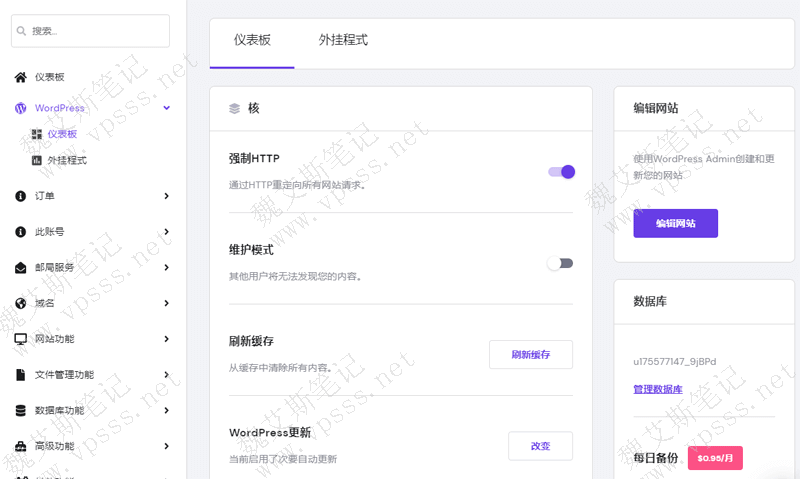The height and width of the screenshot is (479, 800).
Task: Expand the 高级功能 sidebar section arrow
Action: tap(167, 446)
